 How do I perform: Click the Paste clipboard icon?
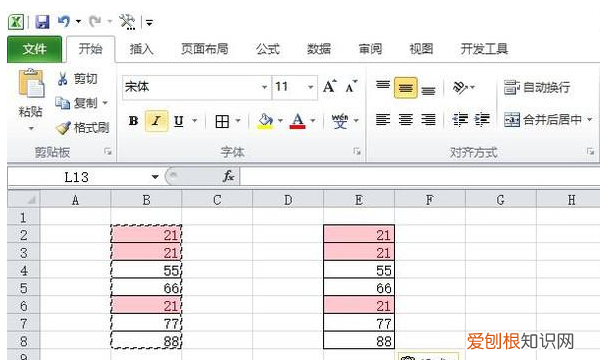(x=31, y=82)
